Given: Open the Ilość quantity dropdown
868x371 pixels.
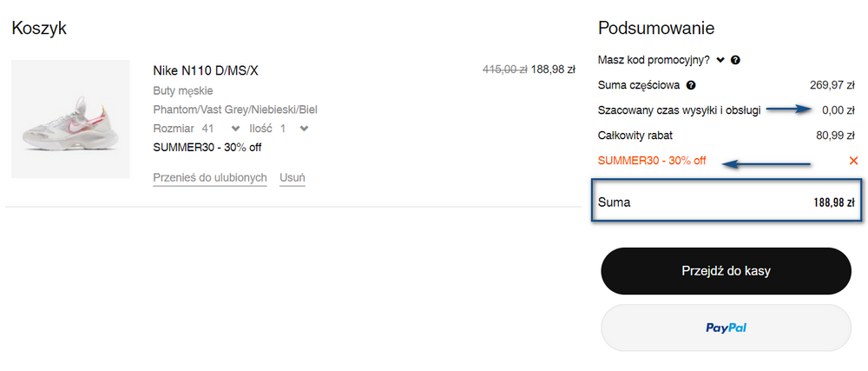Looking at the screenshot, I should coord(303,129).
